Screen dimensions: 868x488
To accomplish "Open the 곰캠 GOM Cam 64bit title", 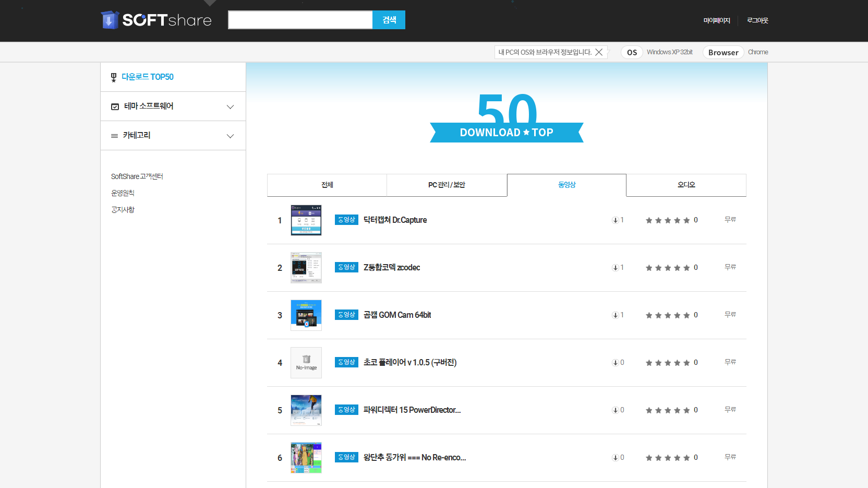I will tap(397, 315).
